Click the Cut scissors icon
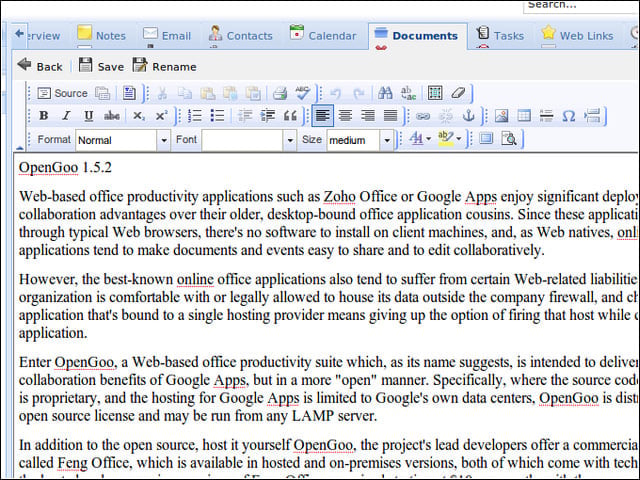Image resolution: width=640 pixels, height=480 pixels. click(162, 93)
